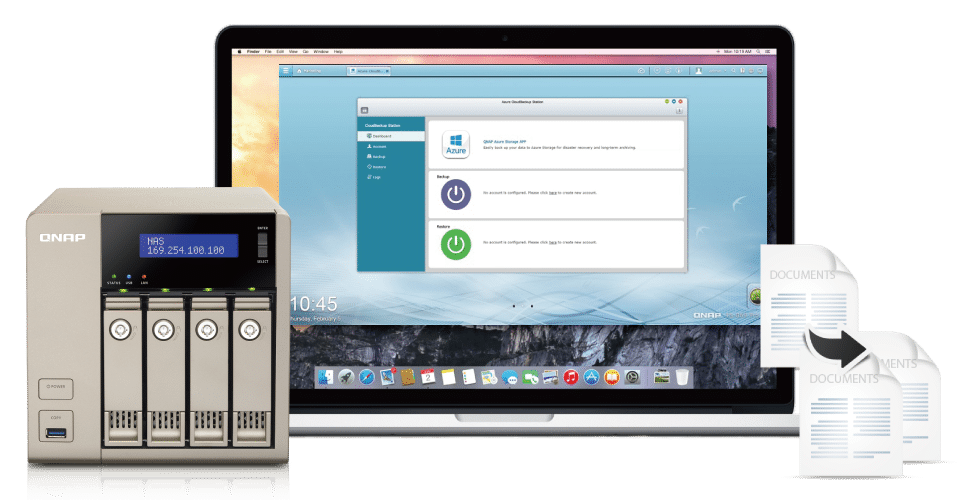The height and width of the screenshot is (500, 980).
Task: Open Backup in the left sidebar
Action: (x=378, y=156)
